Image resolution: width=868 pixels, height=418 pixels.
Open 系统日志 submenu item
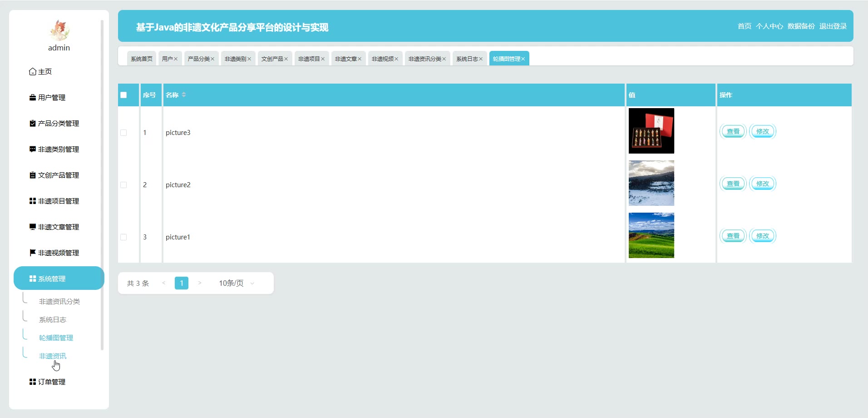click(x=53, y=320)
